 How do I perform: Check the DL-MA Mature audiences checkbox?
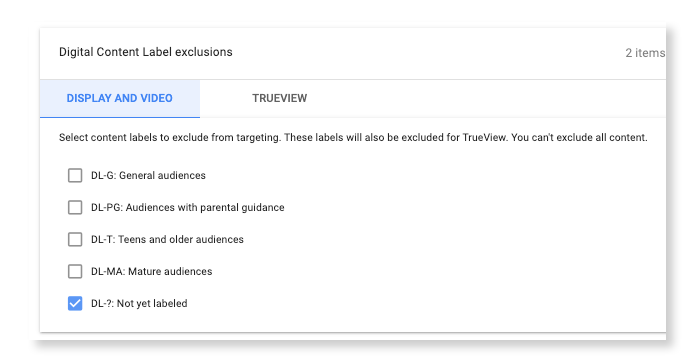pyautogui.click(x=75, y=271)
